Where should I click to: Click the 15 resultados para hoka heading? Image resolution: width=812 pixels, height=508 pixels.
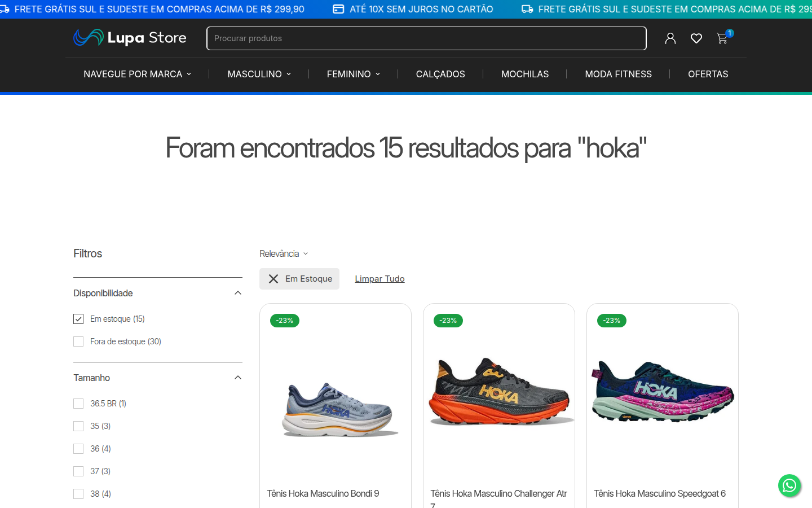click(x=406, y=148)
